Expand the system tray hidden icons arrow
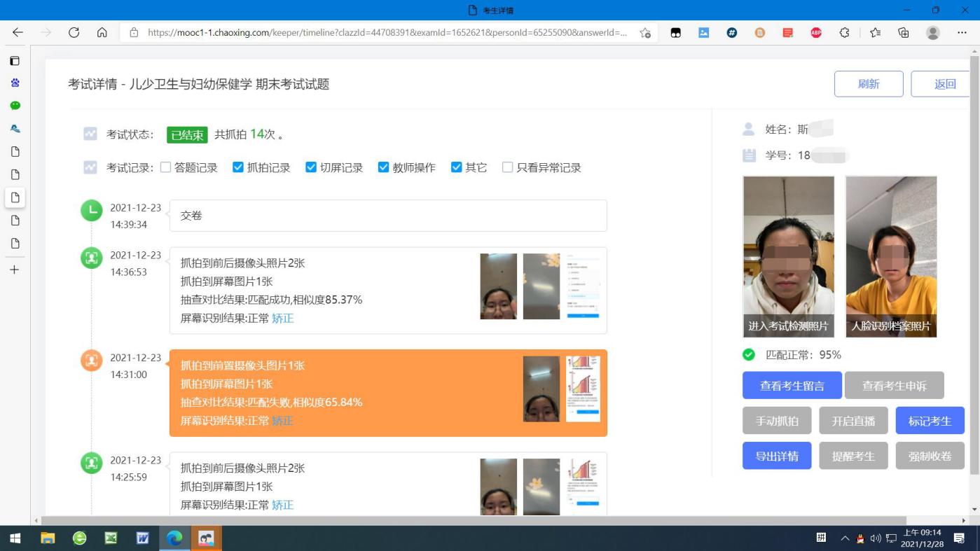 [845, 538]
